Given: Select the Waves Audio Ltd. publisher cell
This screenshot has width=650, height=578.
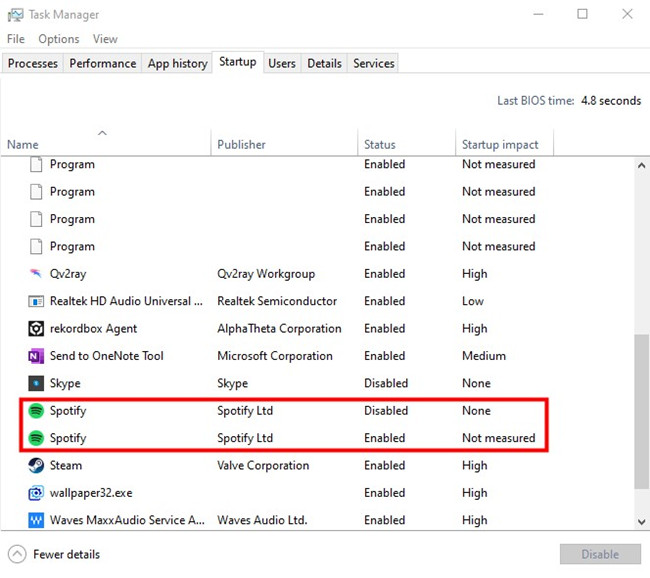Looking at the screenshot, I should pos(262,520).
